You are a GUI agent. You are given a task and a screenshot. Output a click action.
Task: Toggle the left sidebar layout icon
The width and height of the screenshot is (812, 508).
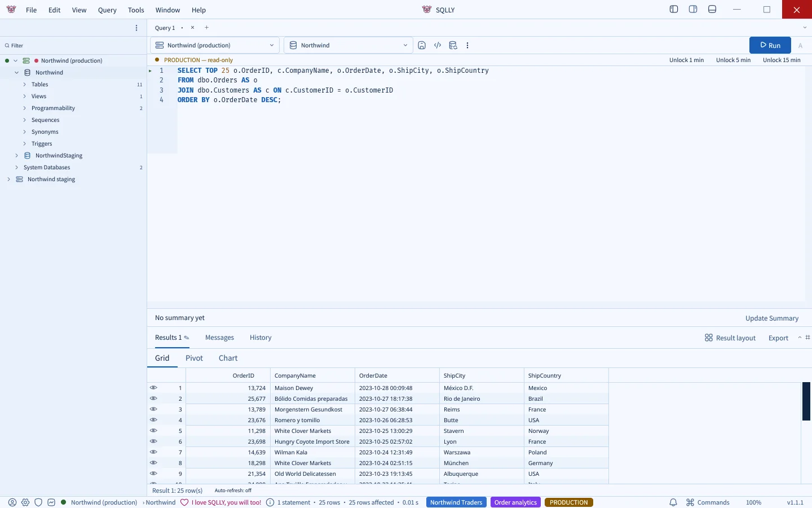pyautogui.click(x=674, y=9)
